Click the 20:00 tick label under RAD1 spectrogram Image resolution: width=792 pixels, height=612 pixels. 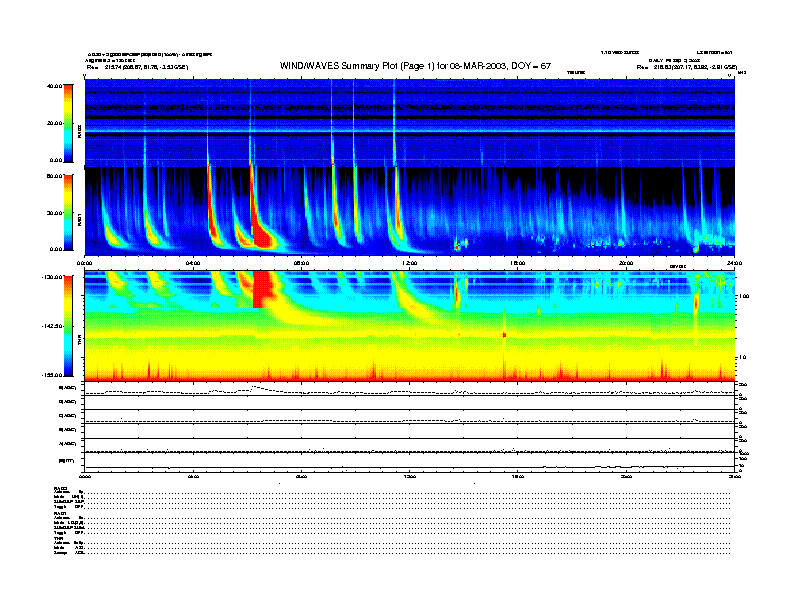(x=626, y=263)
